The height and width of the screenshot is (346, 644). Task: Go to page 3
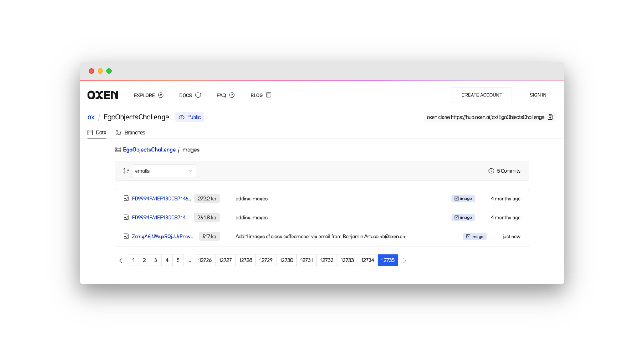(156, 260)
